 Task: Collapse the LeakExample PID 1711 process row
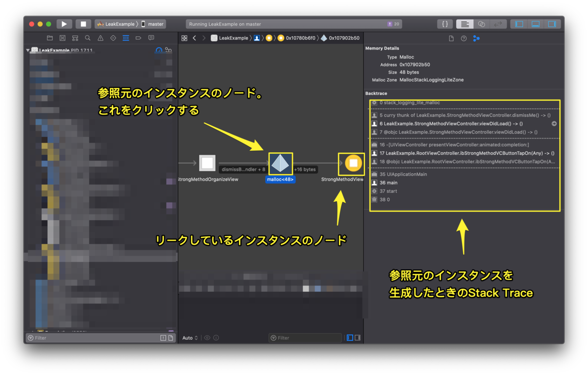[28, 50]
